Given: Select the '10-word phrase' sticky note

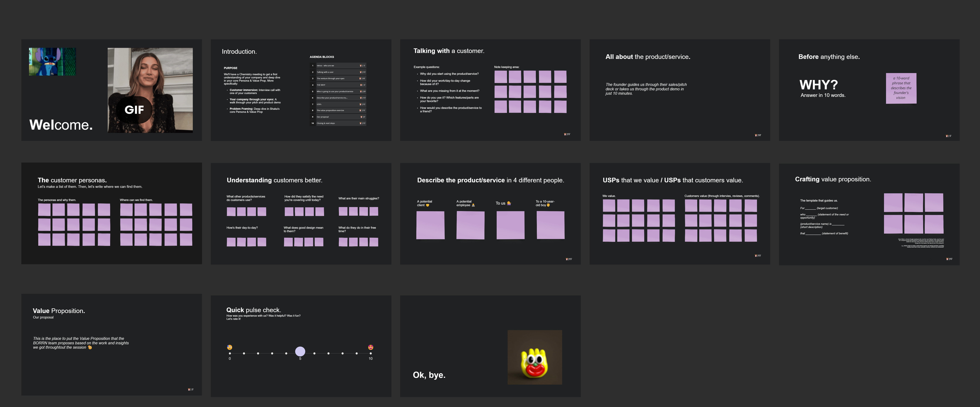Looking at the screenshot, I should point(901,88).
